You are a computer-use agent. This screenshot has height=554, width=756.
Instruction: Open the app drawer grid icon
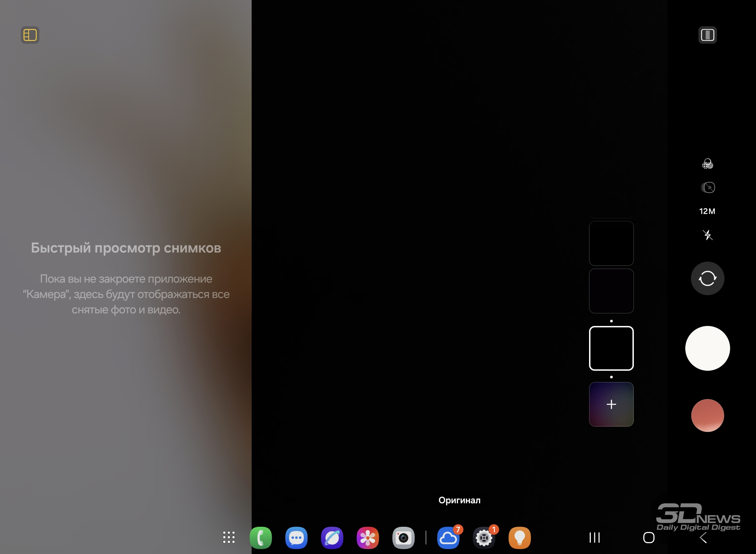229,537
